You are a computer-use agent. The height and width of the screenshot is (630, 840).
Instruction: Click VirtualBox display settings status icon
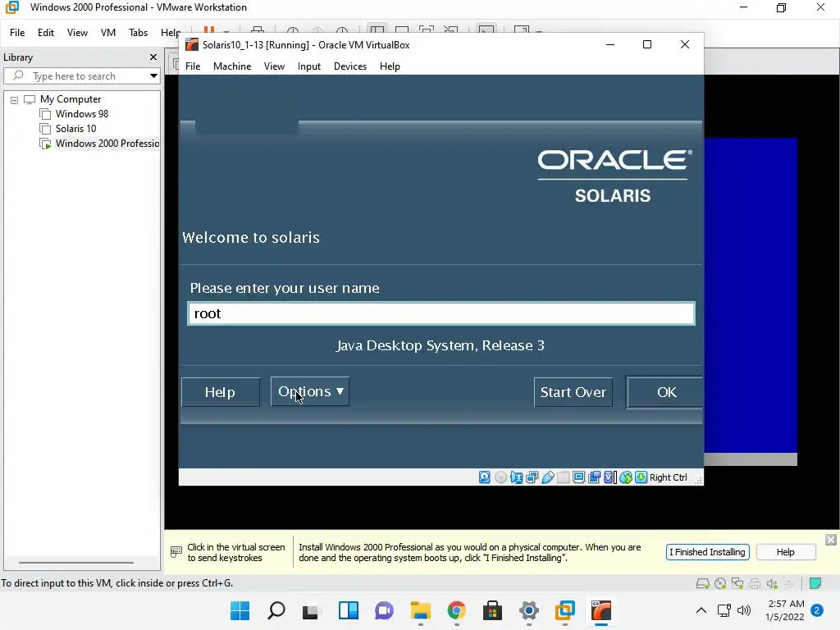(x=578, y=477)
